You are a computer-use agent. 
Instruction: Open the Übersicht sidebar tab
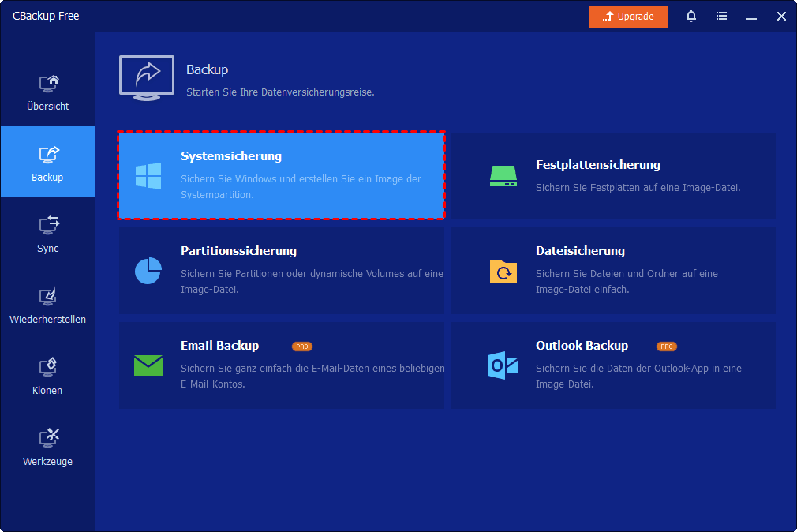[x=48, y=92]
